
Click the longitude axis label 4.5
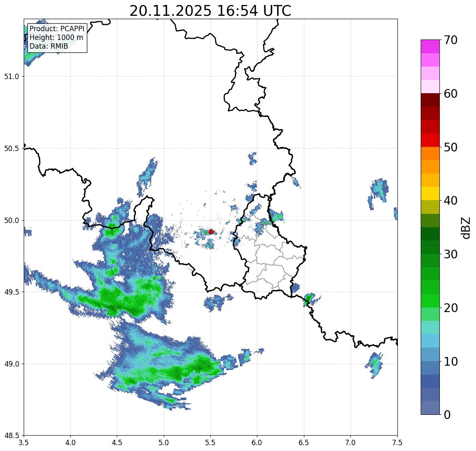(117, 443)
